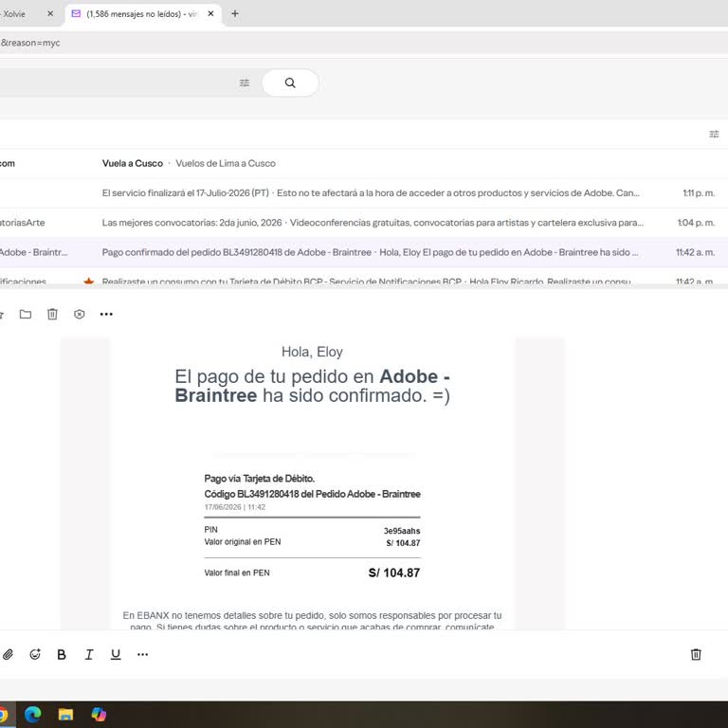Open a new browser tab
The height and width of the screenshot is (728, 728).
pyautogui.click(x=235, y=13)
